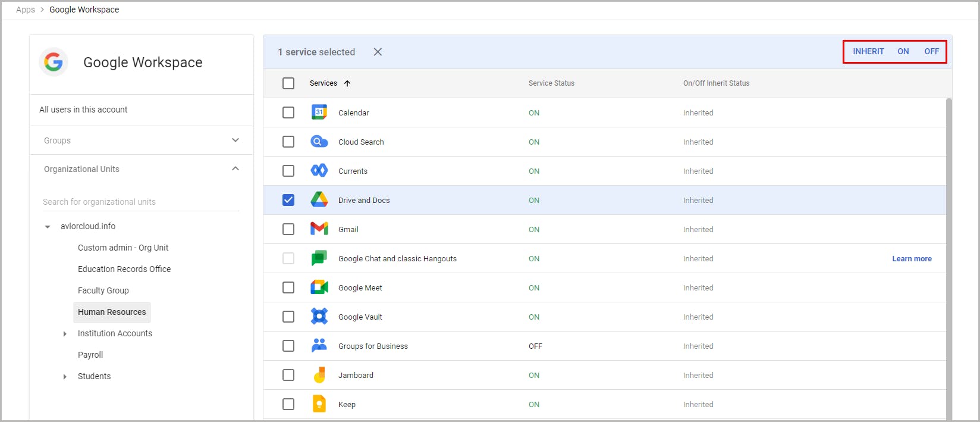Check the Gmail checkbox
The height and width of the screenshot is (422, 980).
point(288,229)
